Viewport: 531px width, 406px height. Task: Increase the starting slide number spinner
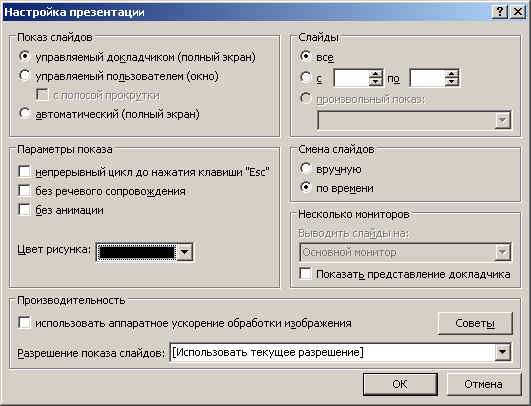tap(376, 73)
